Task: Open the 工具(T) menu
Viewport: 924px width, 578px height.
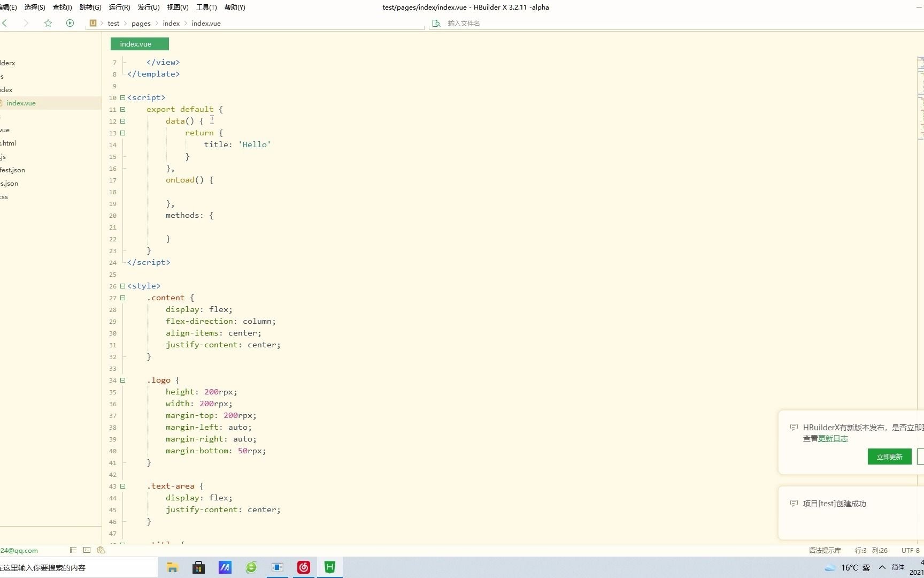Action: point(206,7)
